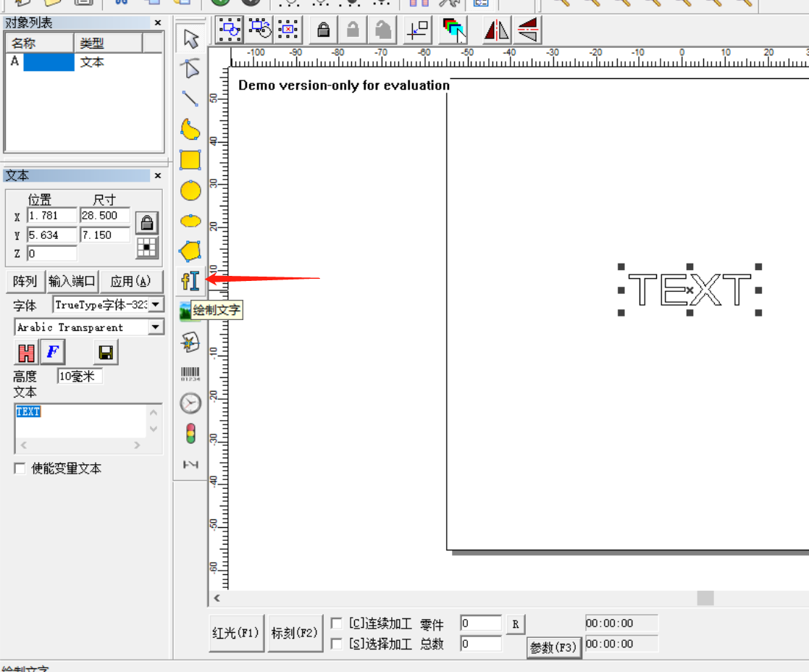The width and height of the screenshot is (809, 672).
Task: Choose the clock timer tool
Action: pyautogui.click(x=190, y=403)
